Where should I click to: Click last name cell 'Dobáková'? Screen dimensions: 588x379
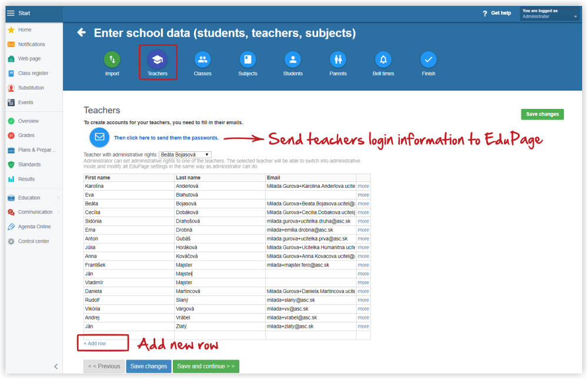pyautogui.click(x=220, y=212)
